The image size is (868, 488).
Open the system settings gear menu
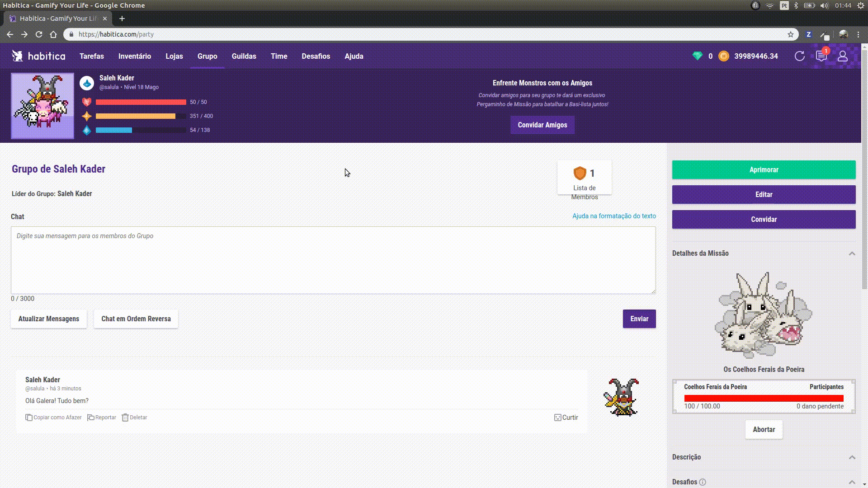(860, 5)
